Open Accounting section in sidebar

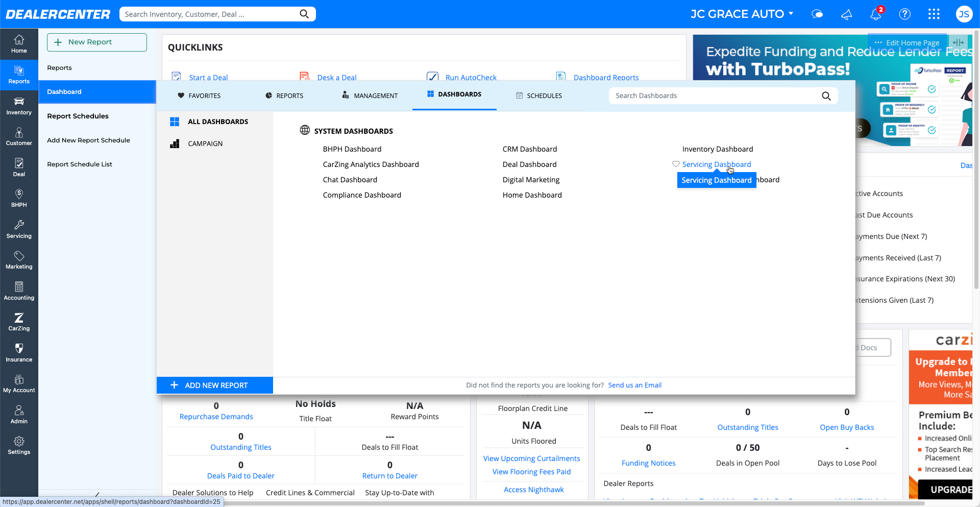tap(19, 291)
